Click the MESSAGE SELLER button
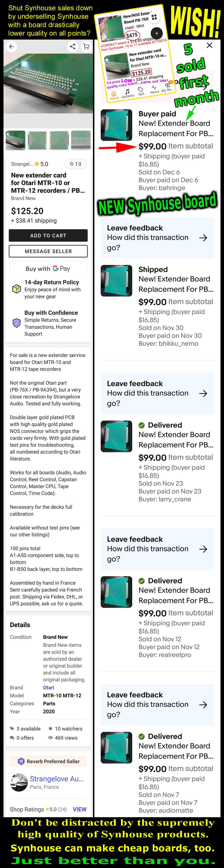 click(48, 251)
